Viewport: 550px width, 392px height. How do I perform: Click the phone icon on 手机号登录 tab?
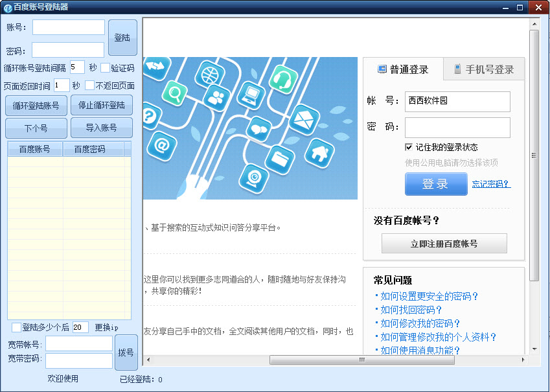click(x=457, y=69)
